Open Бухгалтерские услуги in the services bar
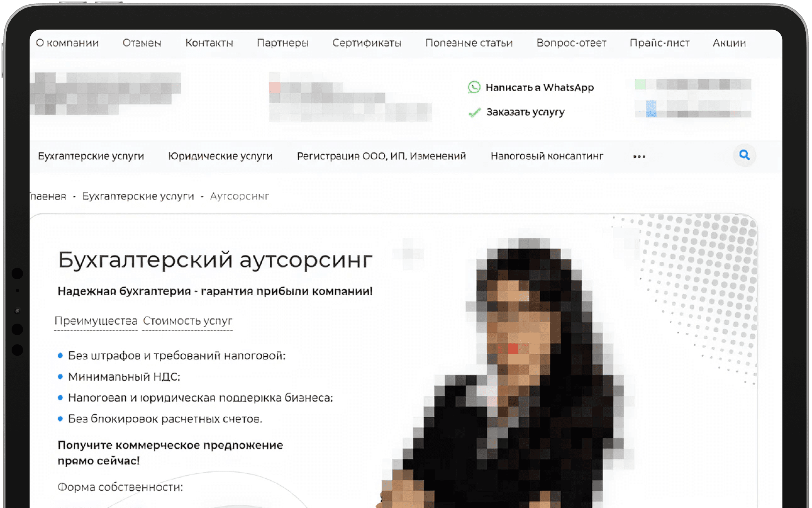 coord(91,156)
